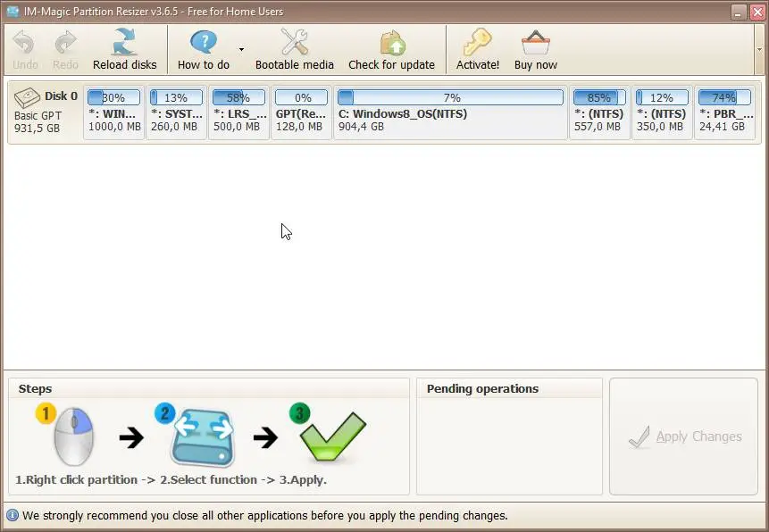
Task: Click the Activate! key icon
Action: click(477, 42)
